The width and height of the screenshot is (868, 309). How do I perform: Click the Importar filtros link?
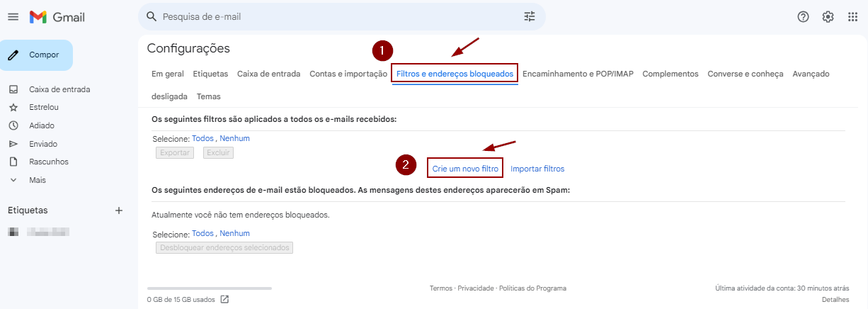pos(537,169)
